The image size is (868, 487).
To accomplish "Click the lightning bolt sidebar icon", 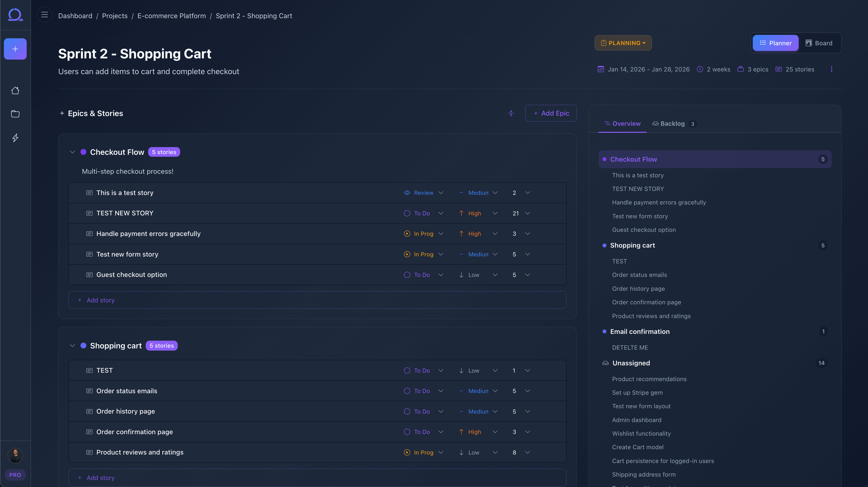I will point(15,138).
